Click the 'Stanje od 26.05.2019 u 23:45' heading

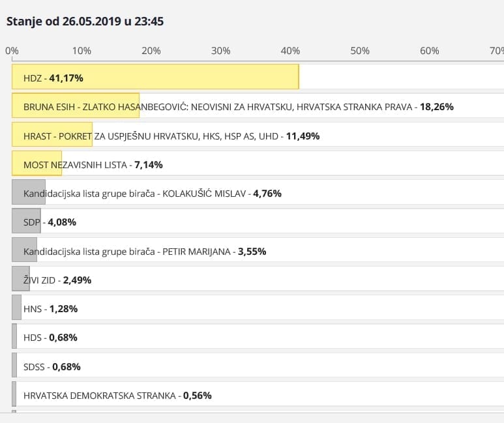click(85, 22)
